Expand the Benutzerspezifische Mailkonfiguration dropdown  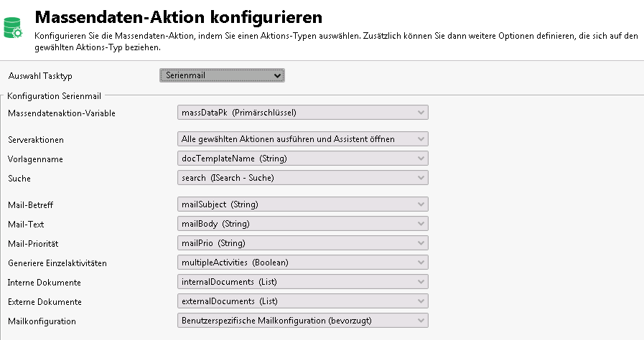pos(302,321)
